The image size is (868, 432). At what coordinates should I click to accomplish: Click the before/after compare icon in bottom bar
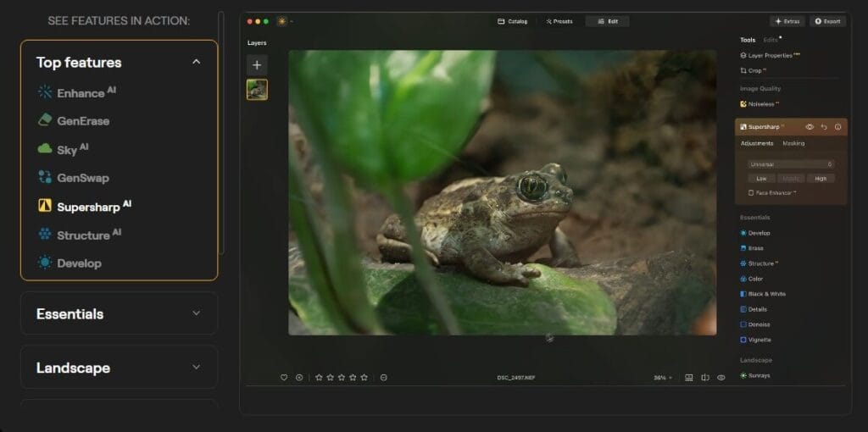[704, 378]
